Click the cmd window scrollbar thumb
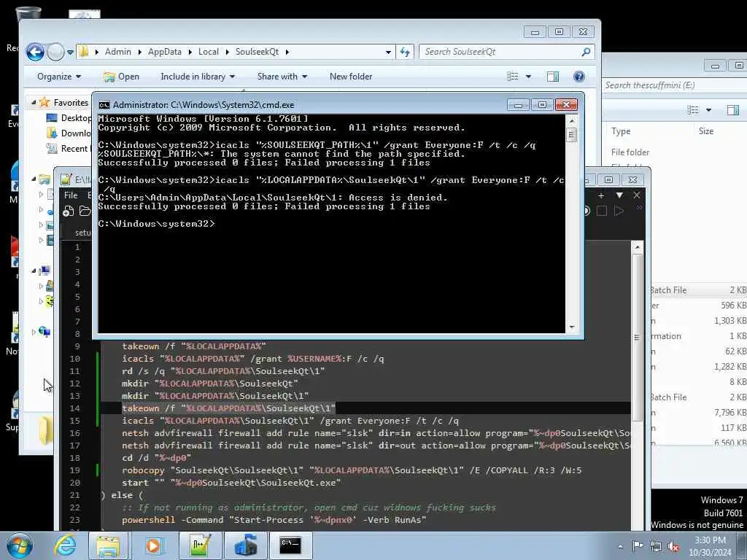The image size is (747, 560). point(572,135)
